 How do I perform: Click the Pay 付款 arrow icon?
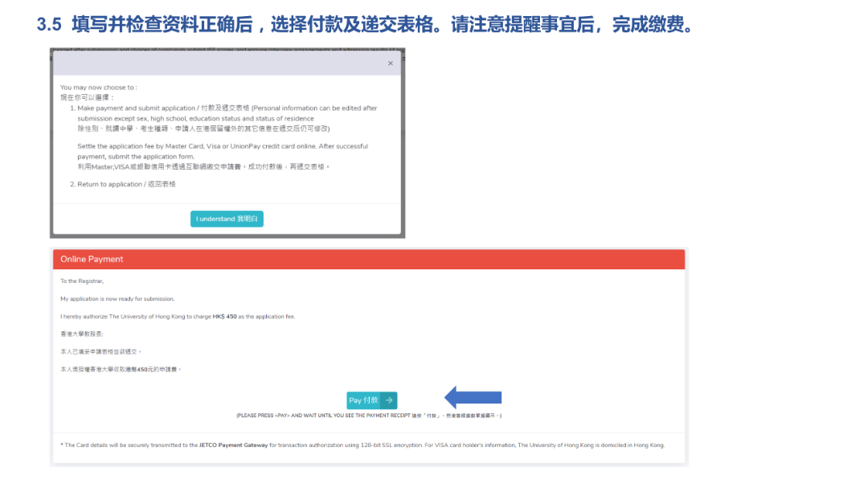[x=389, y=400]
